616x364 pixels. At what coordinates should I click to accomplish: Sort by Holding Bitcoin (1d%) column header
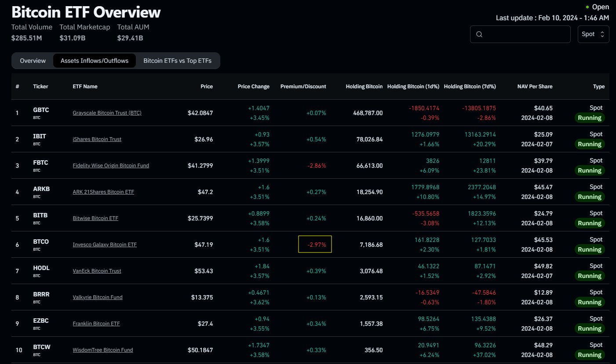pos(413,86)
